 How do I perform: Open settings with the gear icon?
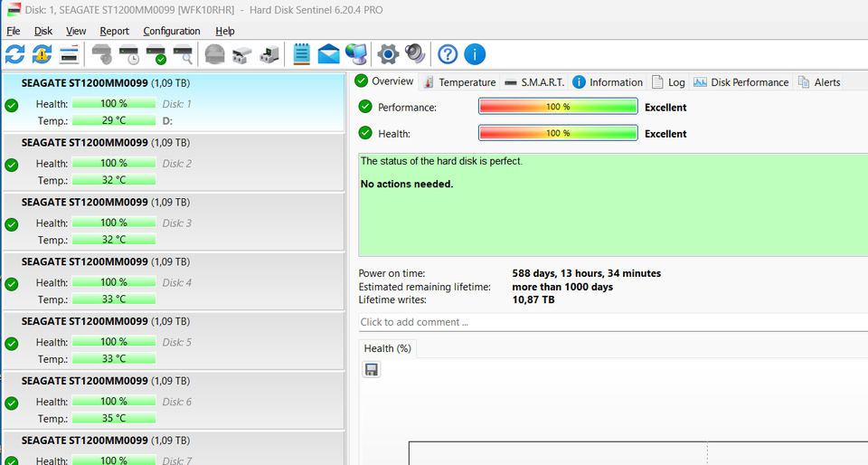388,54
